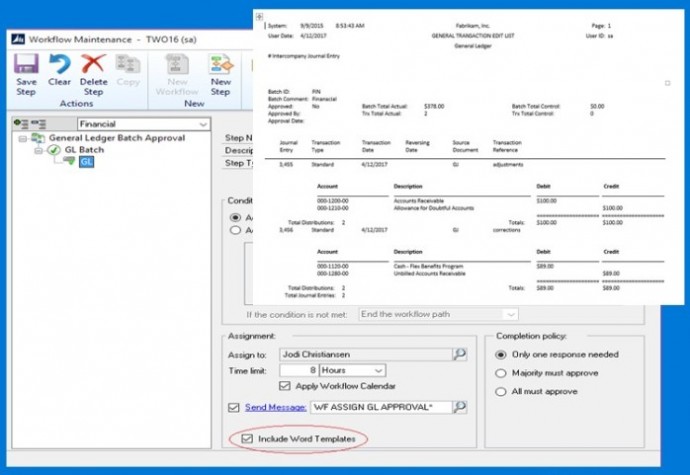Click the Clear label

pyautogui.click(x=59, y=82)
